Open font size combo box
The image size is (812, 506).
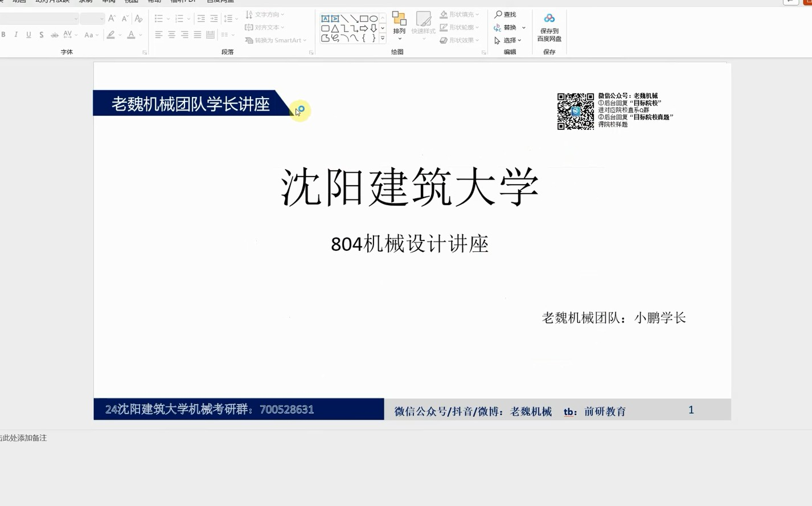tap(92, 19)
